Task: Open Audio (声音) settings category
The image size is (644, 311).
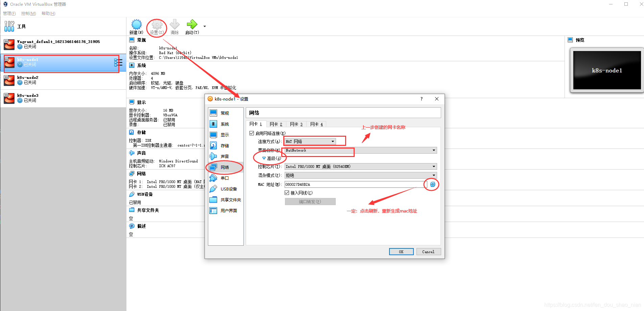Action: click(x=225, y=156)
